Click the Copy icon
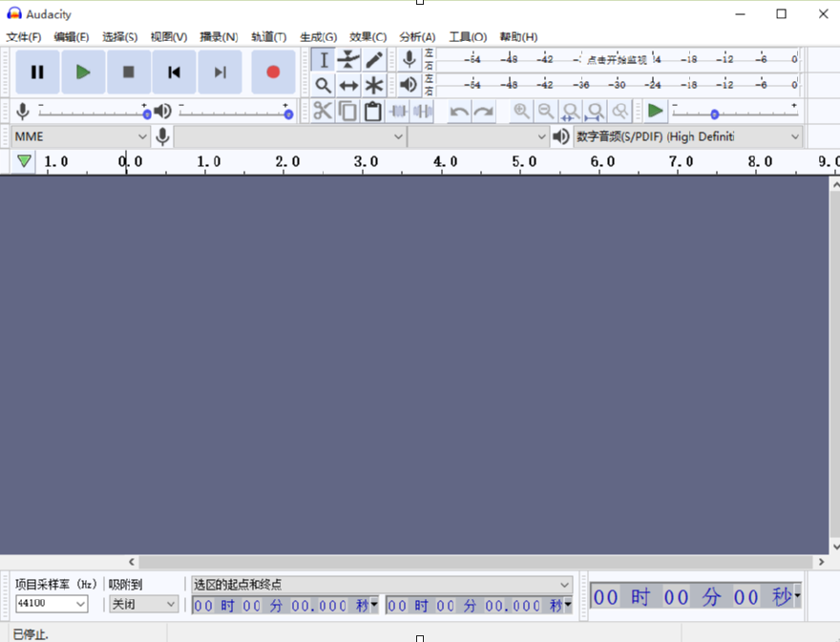Viewport: 840px width, 642px height. point(347,112)
